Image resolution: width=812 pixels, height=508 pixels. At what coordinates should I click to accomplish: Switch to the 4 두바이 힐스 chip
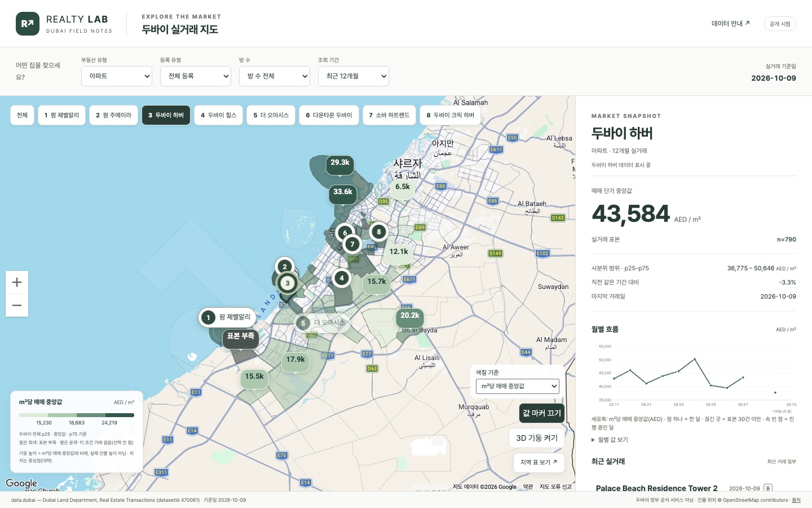pos(218,115)
